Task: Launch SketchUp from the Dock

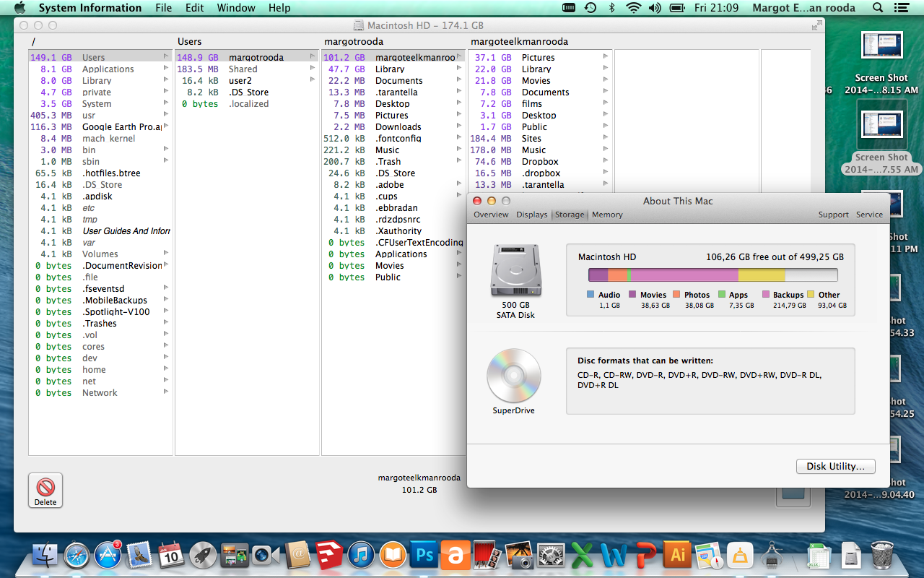Action: pyautogui.click(x=328, y=555)
